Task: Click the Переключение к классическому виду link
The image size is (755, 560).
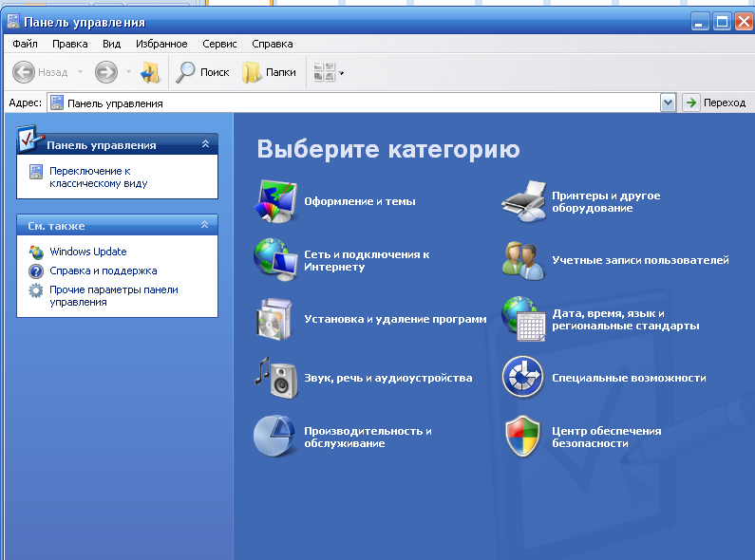Action: click(98, 177)
